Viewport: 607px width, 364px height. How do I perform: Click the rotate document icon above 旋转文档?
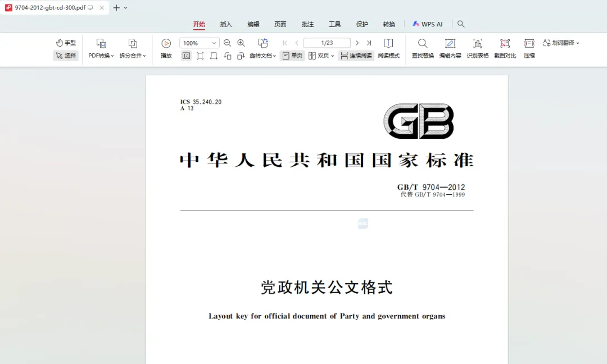click(263, 43)
